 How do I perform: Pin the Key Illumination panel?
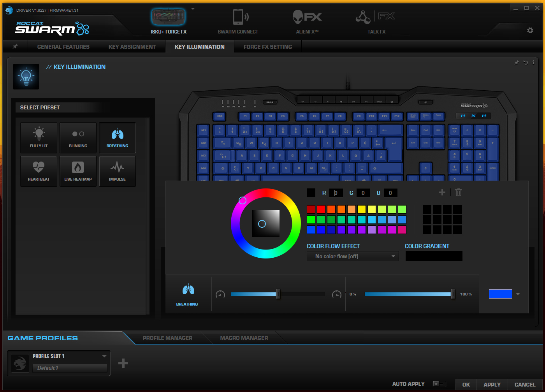[x=517, y=63]
